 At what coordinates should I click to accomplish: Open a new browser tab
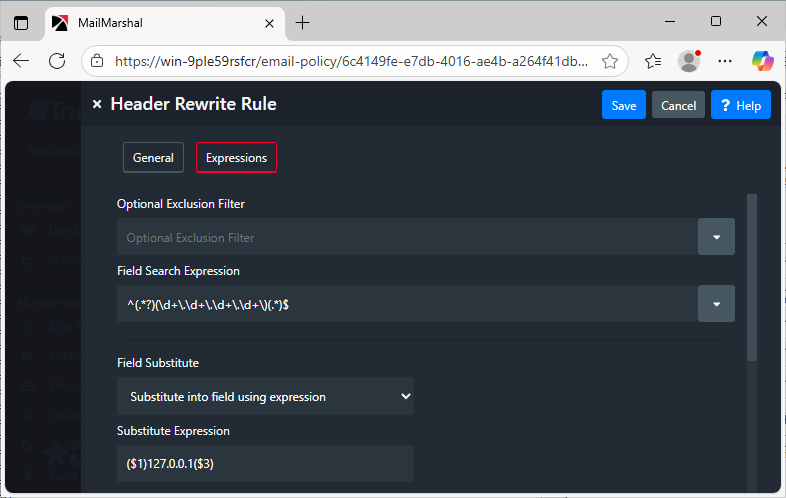(303, 22)
